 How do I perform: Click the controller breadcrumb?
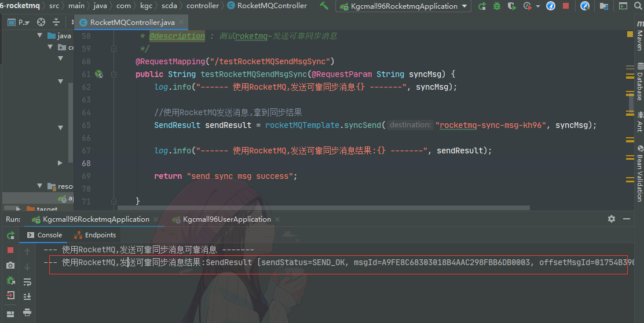coord(203,6)
